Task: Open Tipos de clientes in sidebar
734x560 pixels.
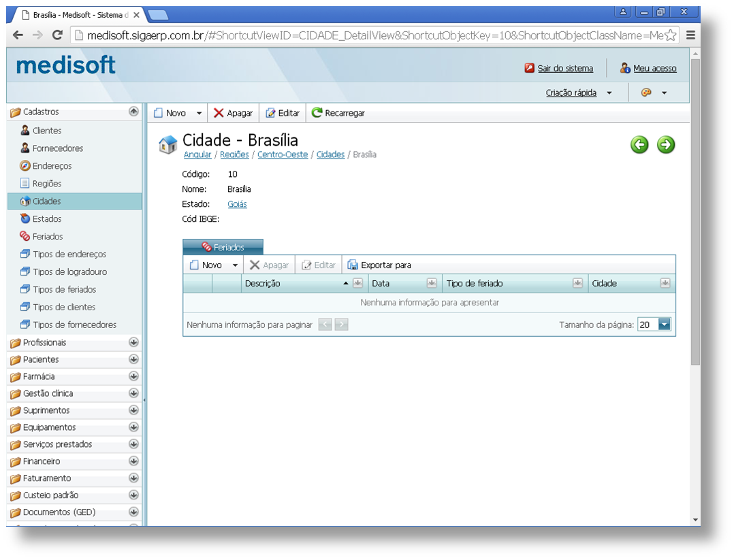Action: click(64, 308)
